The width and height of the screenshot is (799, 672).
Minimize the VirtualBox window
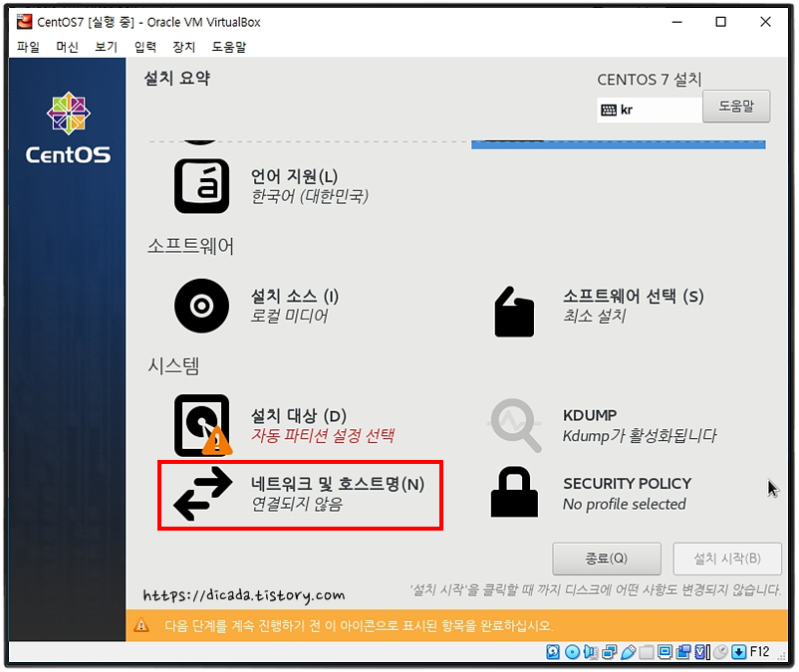[x=676, y=22]
